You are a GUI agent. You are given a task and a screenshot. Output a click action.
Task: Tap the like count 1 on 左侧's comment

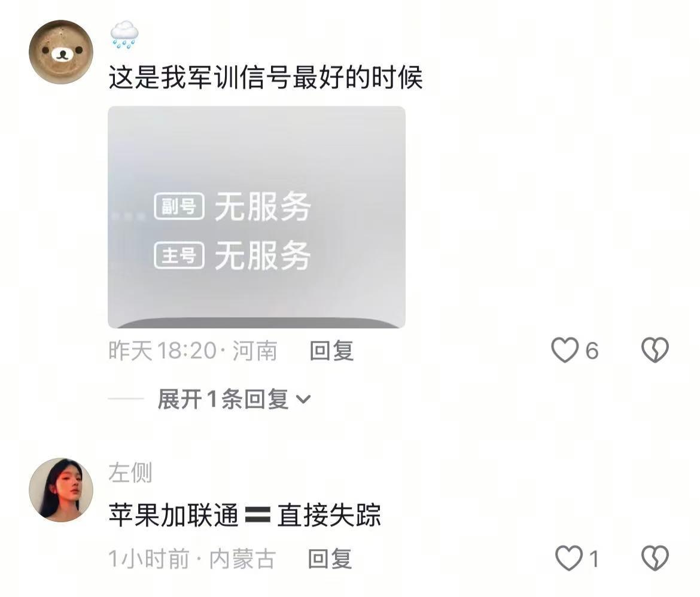coord(594,559)
